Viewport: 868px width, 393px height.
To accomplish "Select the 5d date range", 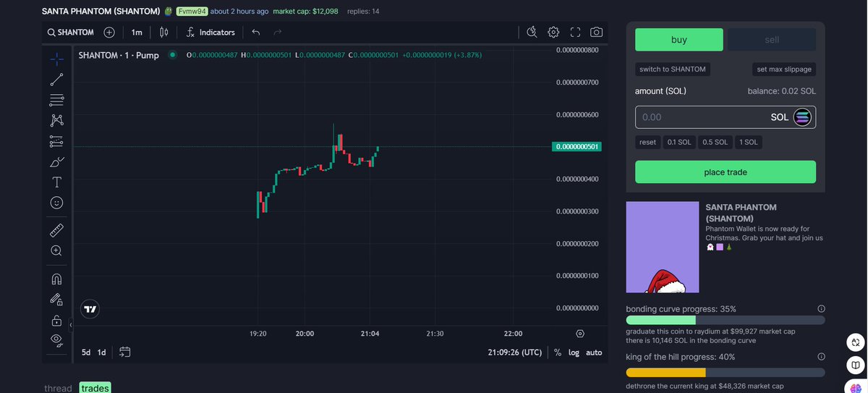I will 86,352.
